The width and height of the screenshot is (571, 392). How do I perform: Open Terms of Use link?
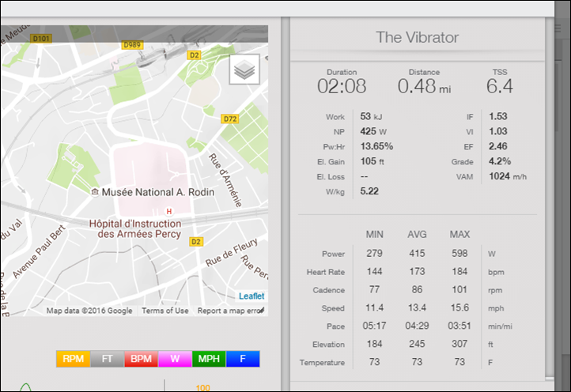click(x=165, y=311)
